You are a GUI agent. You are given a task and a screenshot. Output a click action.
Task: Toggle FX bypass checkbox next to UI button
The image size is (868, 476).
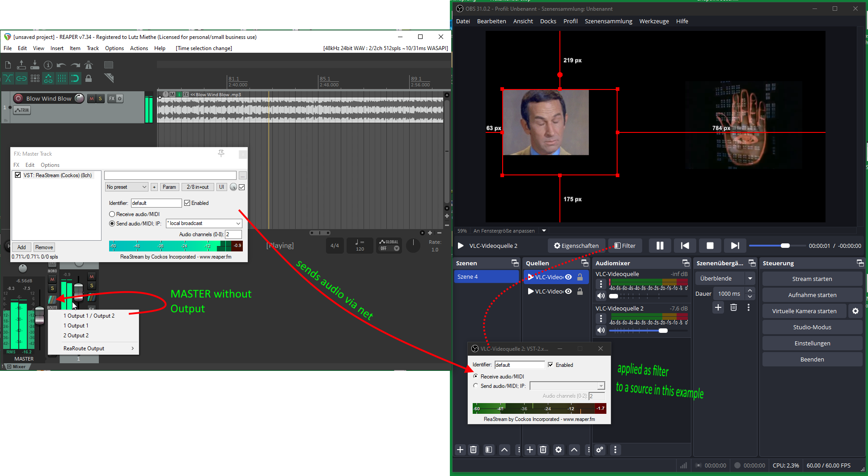pos(242,187)
